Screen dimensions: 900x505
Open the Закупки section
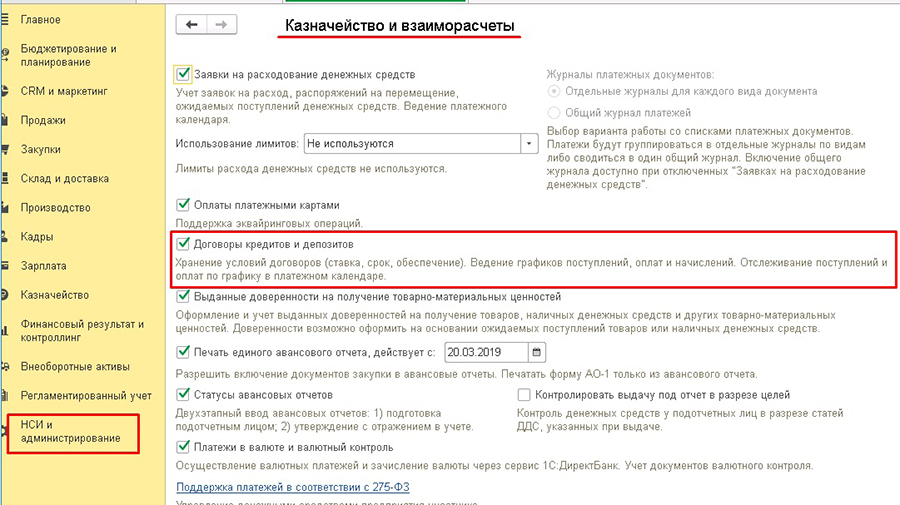pos(40,150)
